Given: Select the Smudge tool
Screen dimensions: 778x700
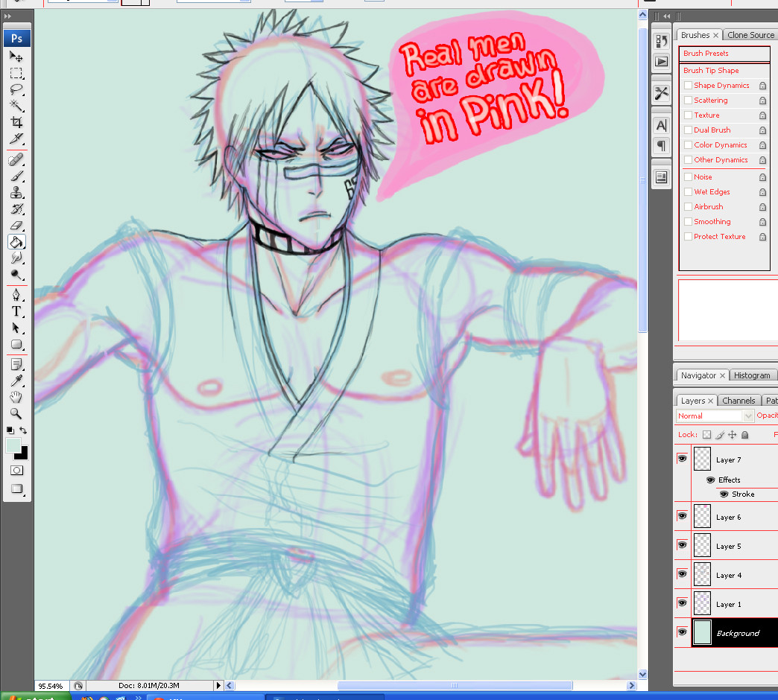Looking at the screenshot, I should coord(16,258).
